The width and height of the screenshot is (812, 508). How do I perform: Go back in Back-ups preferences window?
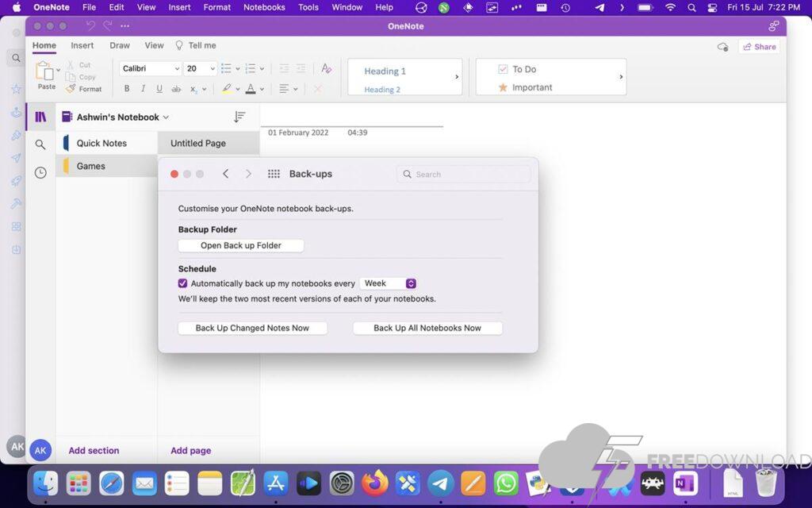point(226,174)
